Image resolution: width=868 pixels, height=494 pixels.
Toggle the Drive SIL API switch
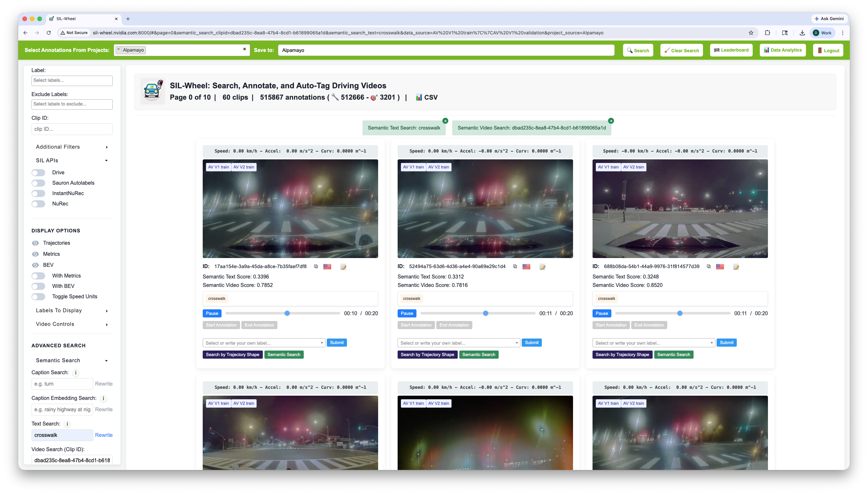tap(38, 173)
